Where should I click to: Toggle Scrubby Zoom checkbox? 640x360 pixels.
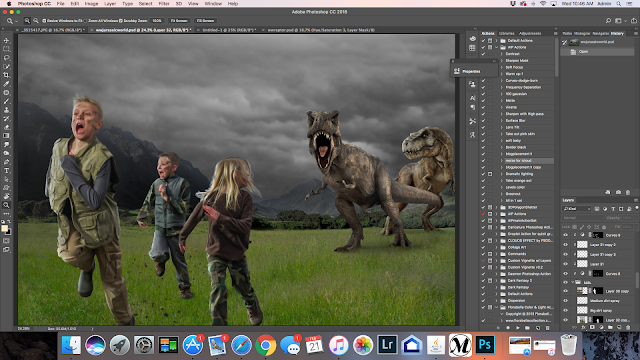click(120, 20)
